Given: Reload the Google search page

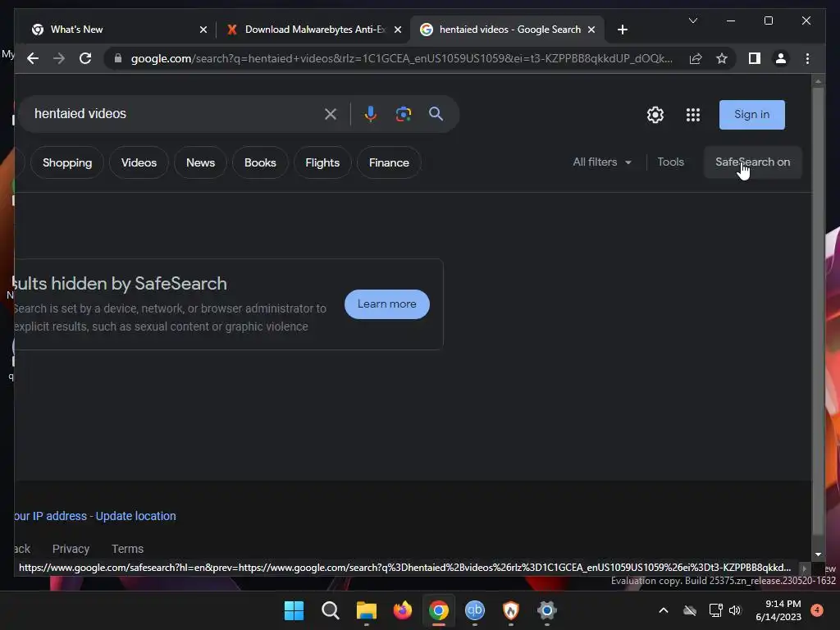Looking at the screenshot, I should [x=85, y=58].
